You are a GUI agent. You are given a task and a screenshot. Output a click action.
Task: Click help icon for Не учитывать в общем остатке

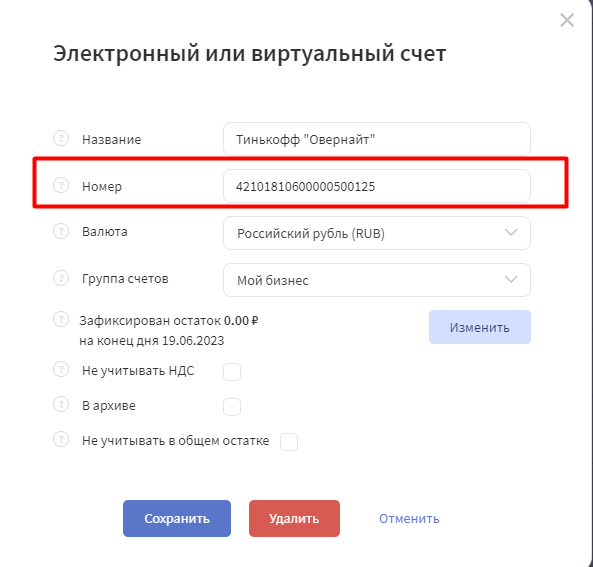coord(61,440)
